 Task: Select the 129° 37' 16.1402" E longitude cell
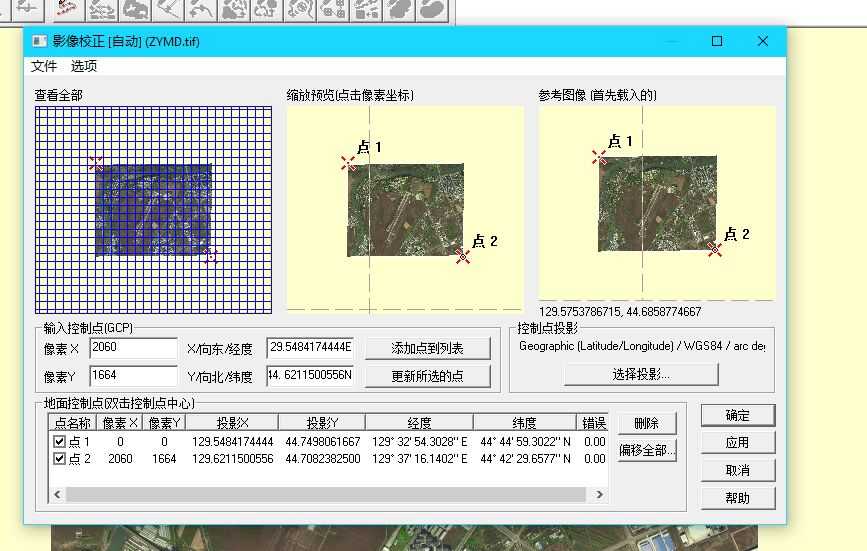pyautogui.click(x=420, y=459)
